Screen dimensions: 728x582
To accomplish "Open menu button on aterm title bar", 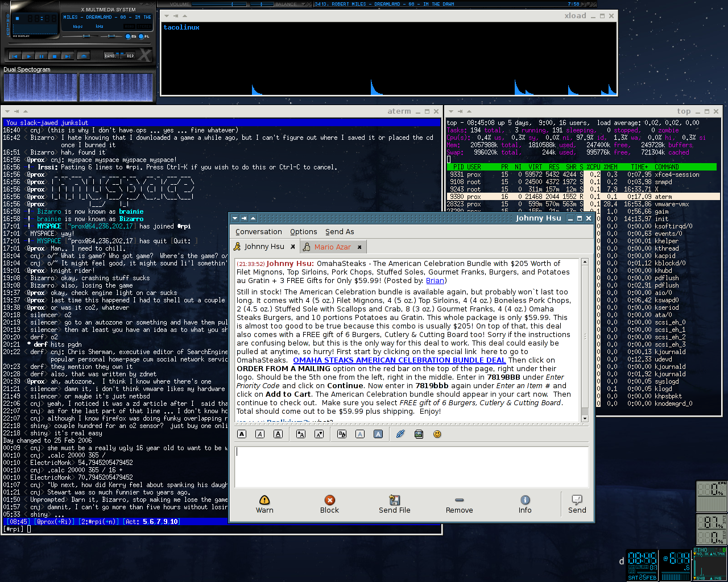I will pyautogui.click(x=8, y=111).
